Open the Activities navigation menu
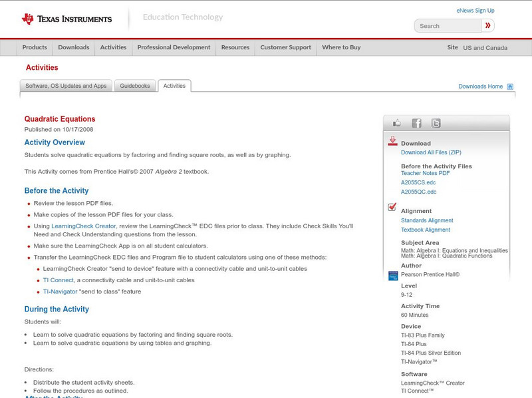 click(113, 47)
